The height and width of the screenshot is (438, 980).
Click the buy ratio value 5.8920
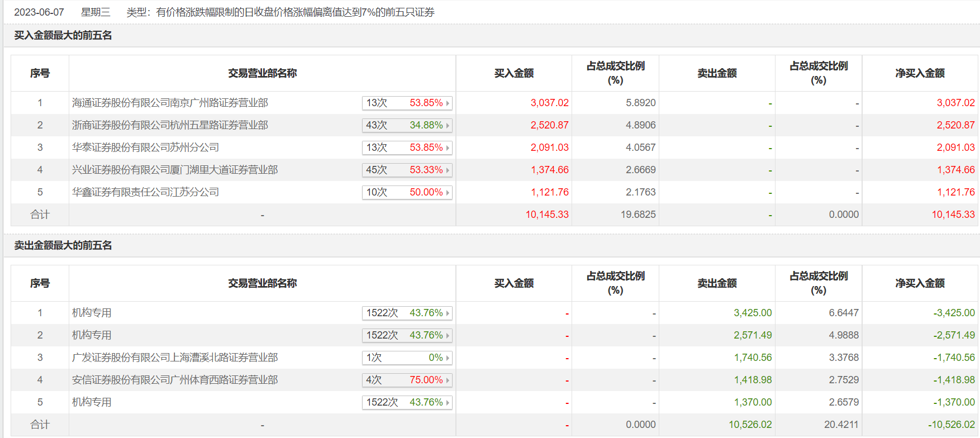[641, 103]
